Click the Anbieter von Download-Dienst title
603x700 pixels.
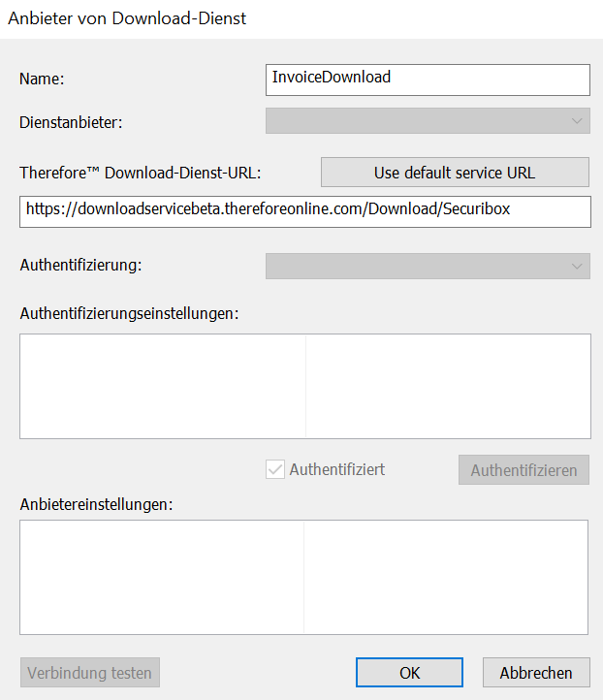[127, 18]
